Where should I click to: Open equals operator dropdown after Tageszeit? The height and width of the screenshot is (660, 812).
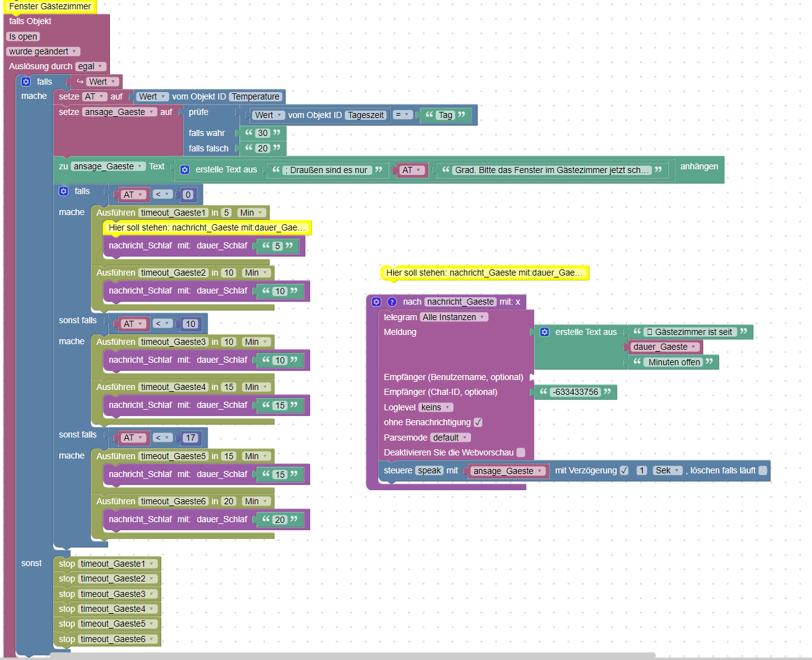coord(402,115)
